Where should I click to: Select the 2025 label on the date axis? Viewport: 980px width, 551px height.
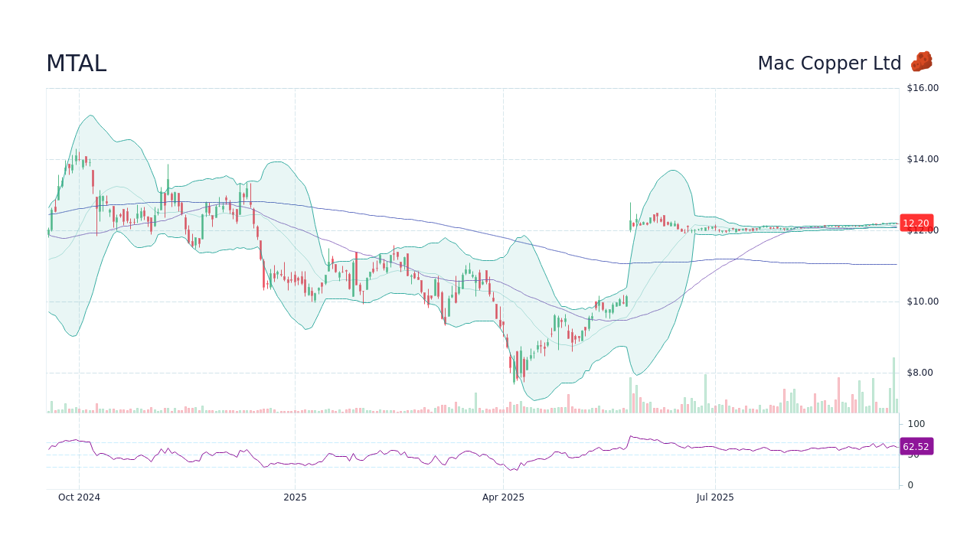click(296, 497)
